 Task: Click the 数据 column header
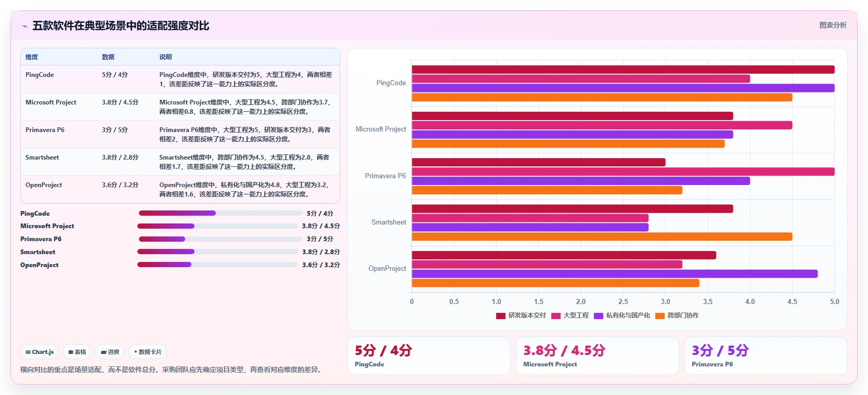tap(108, 57)
